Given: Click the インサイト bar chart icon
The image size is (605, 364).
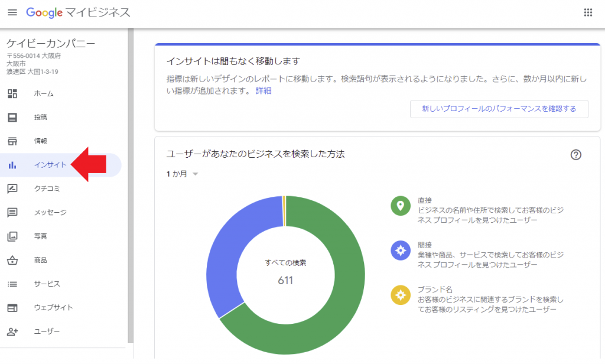Looking at the screenshot, I should point(12,165).
